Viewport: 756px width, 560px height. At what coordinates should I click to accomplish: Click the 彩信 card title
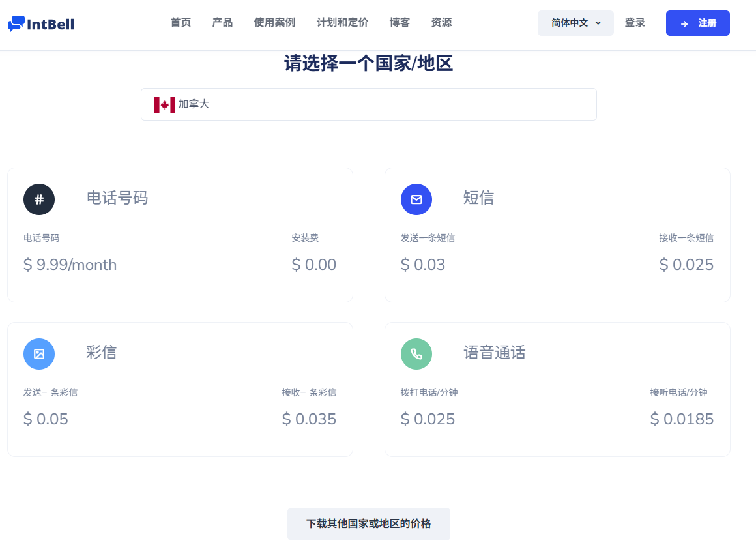point(101,352)
